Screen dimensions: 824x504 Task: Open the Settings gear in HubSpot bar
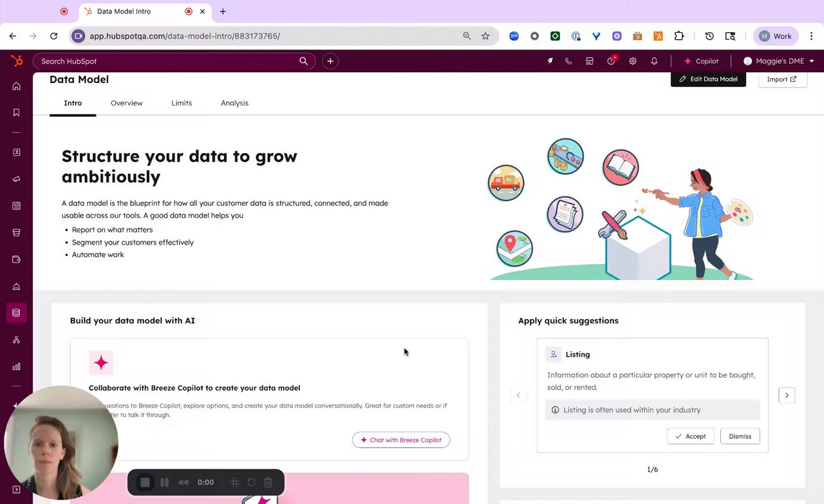[633, 61]
